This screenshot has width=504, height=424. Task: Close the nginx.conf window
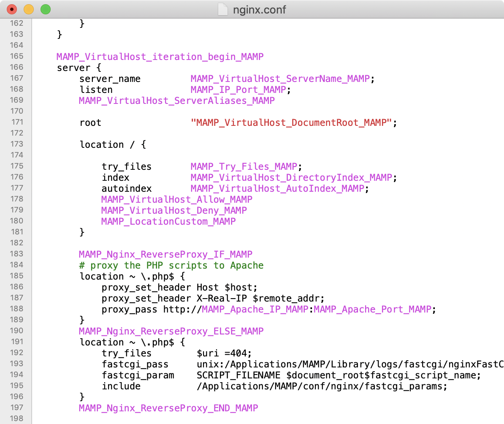point(12,9)
